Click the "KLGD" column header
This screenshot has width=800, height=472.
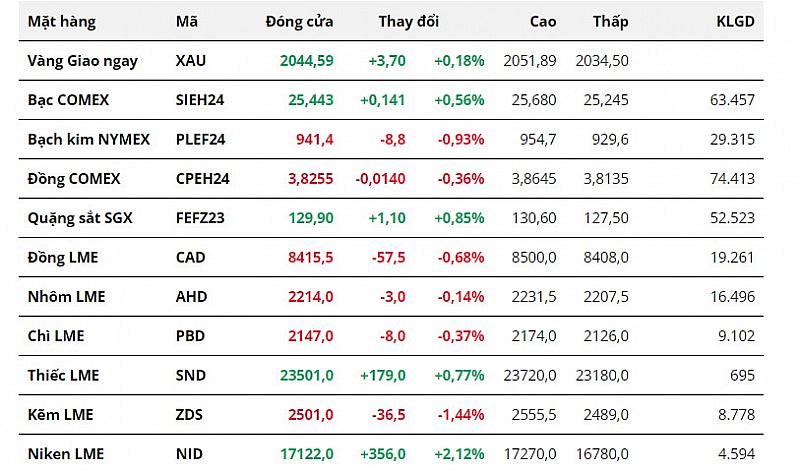pyautogui.click(x=735, y=22)
